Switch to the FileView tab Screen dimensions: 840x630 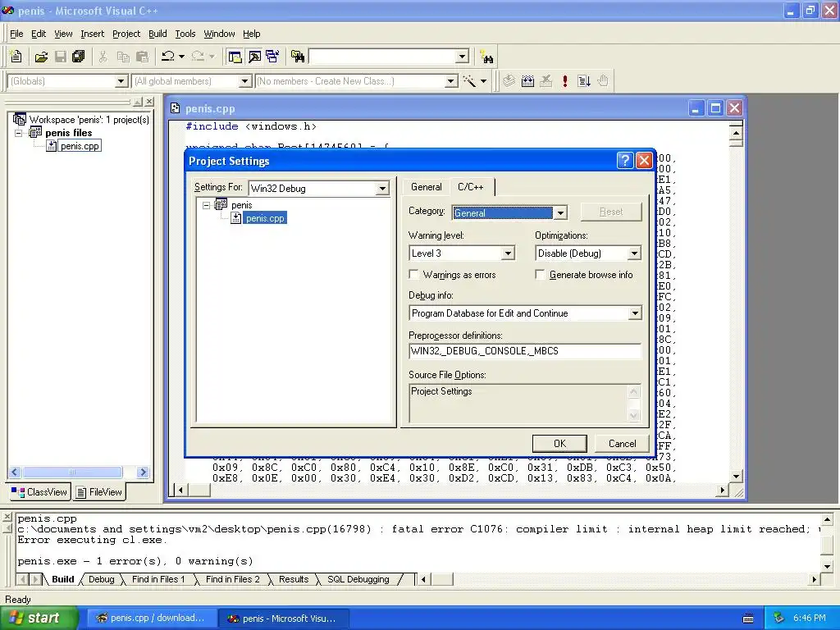(x=99, y=492)
